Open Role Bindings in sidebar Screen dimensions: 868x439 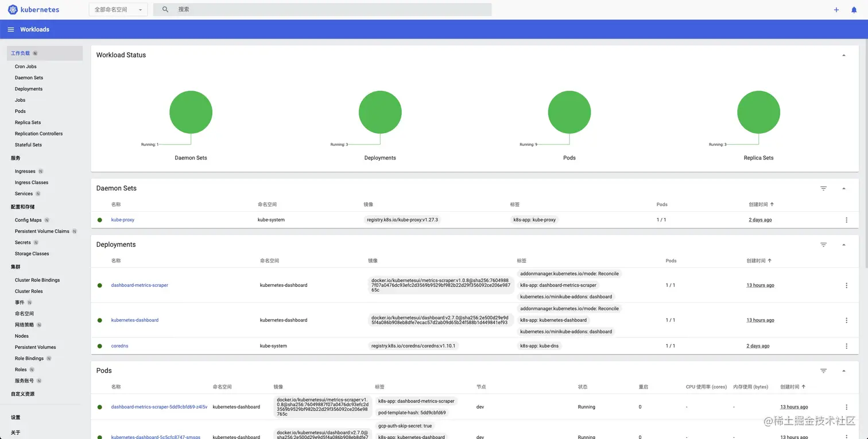point(29,358)
